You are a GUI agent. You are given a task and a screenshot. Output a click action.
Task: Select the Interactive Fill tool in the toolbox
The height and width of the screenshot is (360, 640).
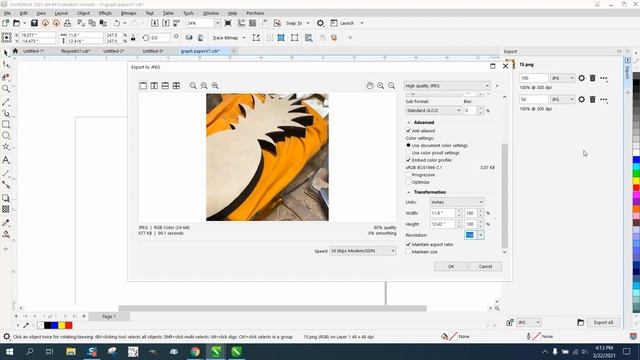pyautogui.click(x=6, y=234)
